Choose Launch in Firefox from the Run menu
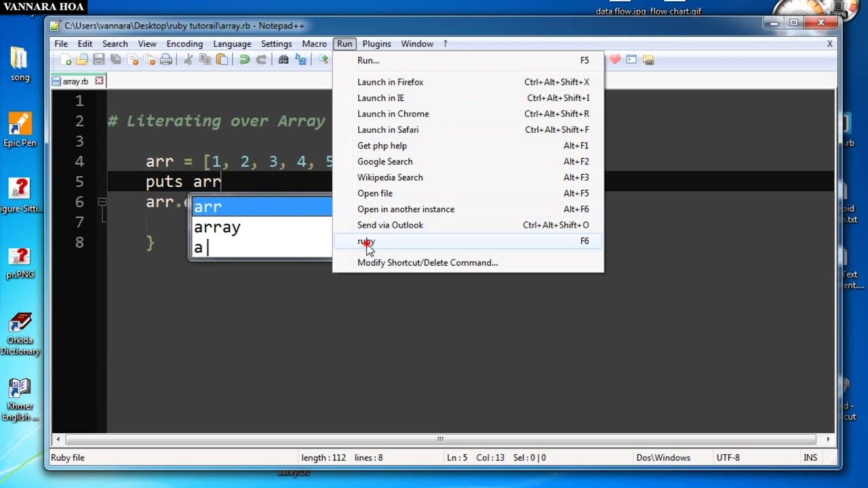The image size is (868, 488). coord(468,82)
